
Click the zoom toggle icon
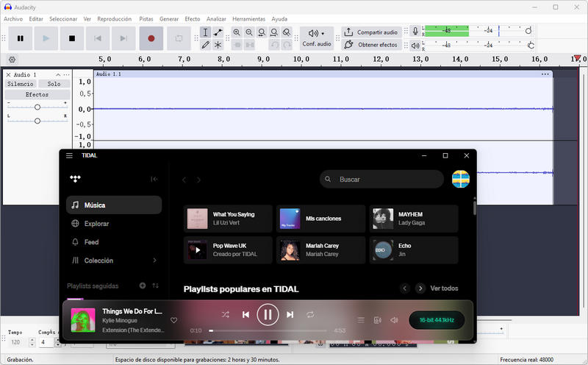pos(287,32)
